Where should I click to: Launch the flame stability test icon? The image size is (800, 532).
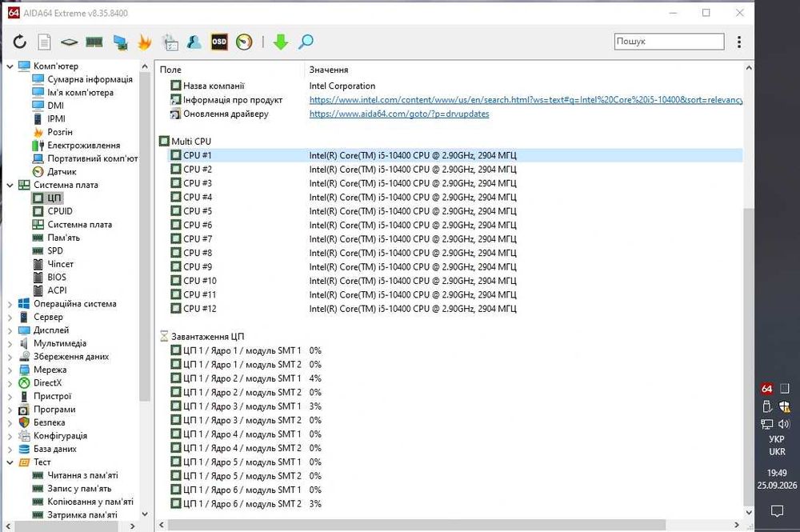point(145,42)
